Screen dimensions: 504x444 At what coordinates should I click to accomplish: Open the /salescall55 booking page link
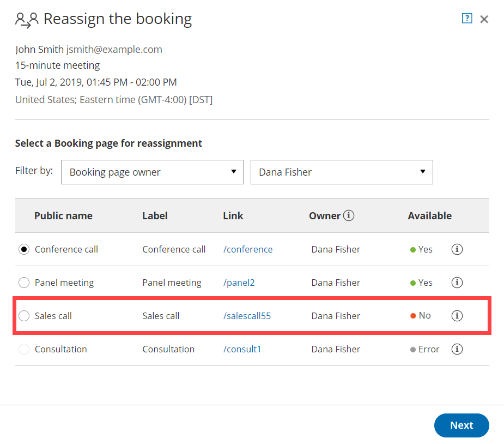coord(247,316)
